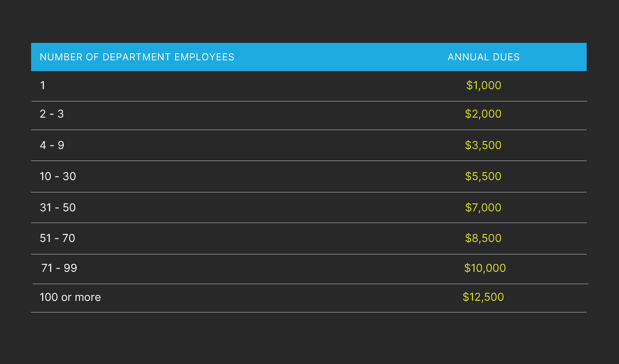Click the $8,500 dues amount

click(483, 238)
